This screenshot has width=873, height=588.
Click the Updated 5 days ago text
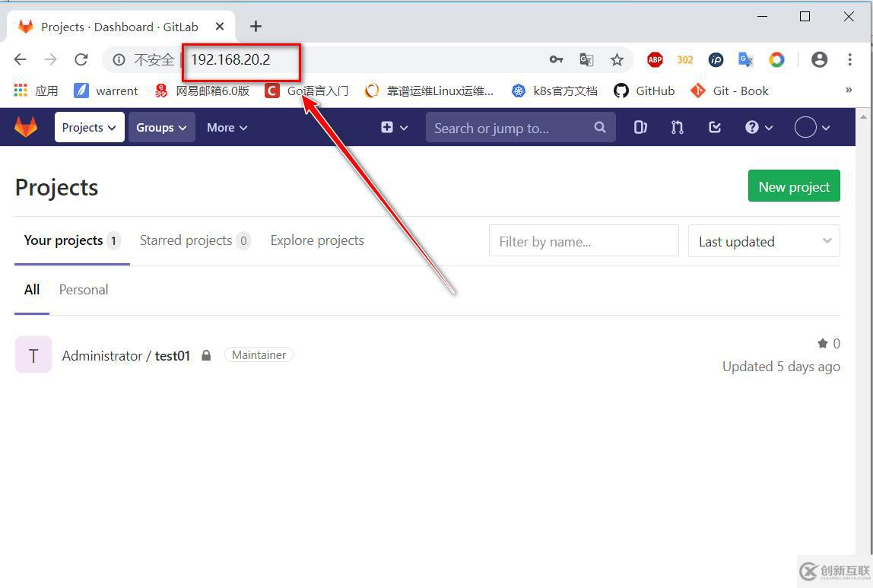pyautogui.click(x=781, y=367)
